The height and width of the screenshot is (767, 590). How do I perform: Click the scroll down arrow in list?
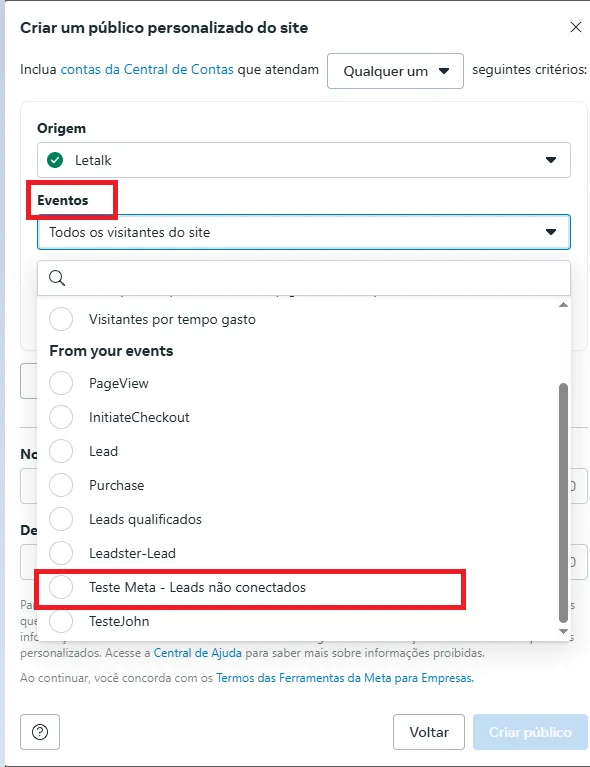(x=563, y=631)
